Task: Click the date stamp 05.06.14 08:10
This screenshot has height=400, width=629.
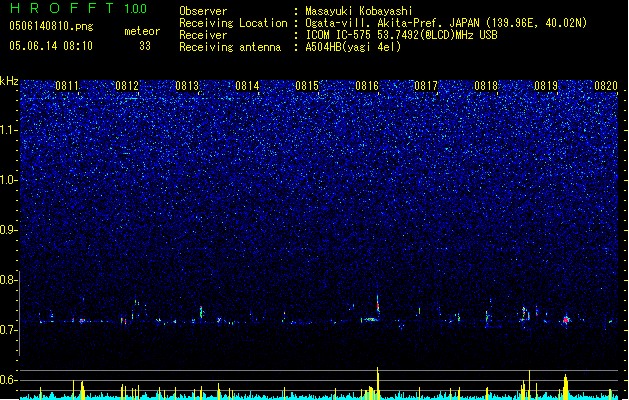Action: pos(51,46)
